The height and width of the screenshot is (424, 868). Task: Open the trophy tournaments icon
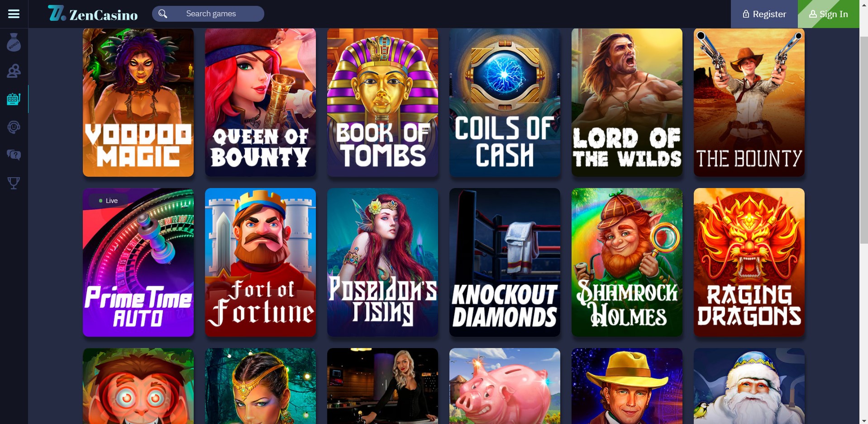[x=14, y=183]
